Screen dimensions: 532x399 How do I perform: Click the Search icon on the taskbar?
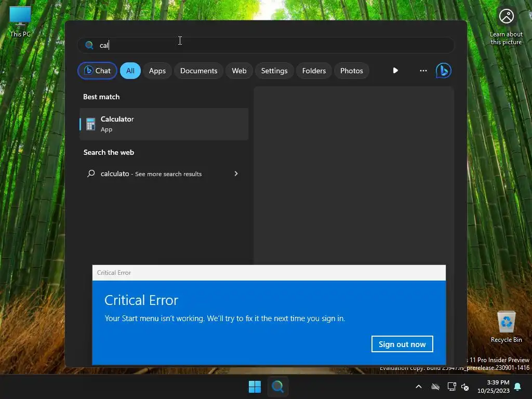click(277, 387)
